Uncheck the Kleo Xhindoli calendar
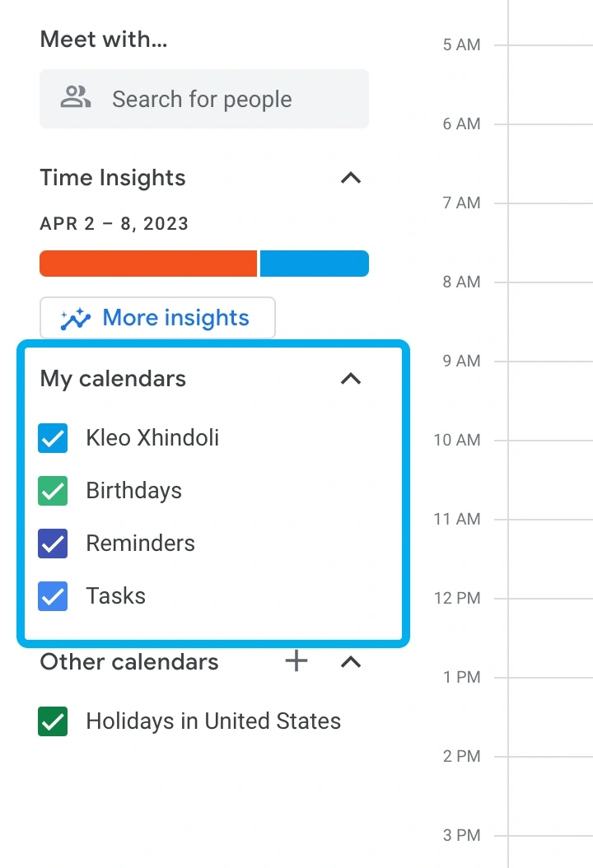 tap(53, 438)
